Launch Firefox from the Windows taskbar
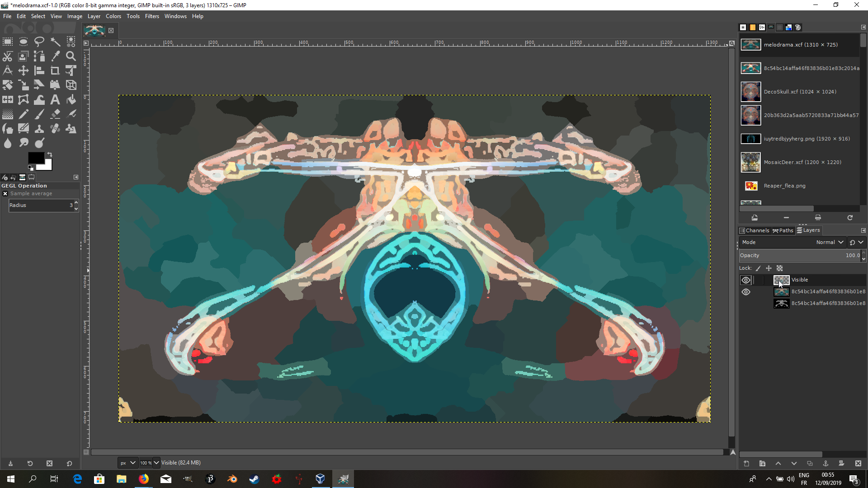Screen dimensions: 868x488 (144, 479)
